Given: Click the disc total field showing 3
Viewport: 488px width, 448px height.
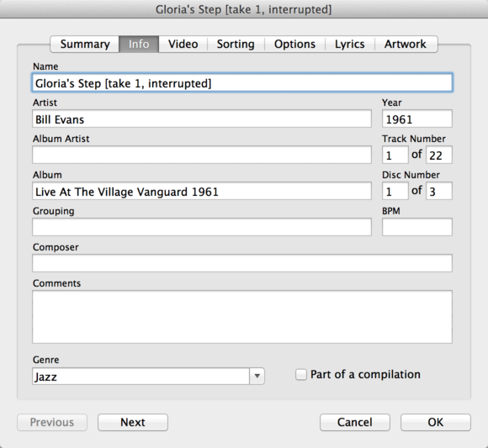Looking at the screenshot, I should pos(439,191).
